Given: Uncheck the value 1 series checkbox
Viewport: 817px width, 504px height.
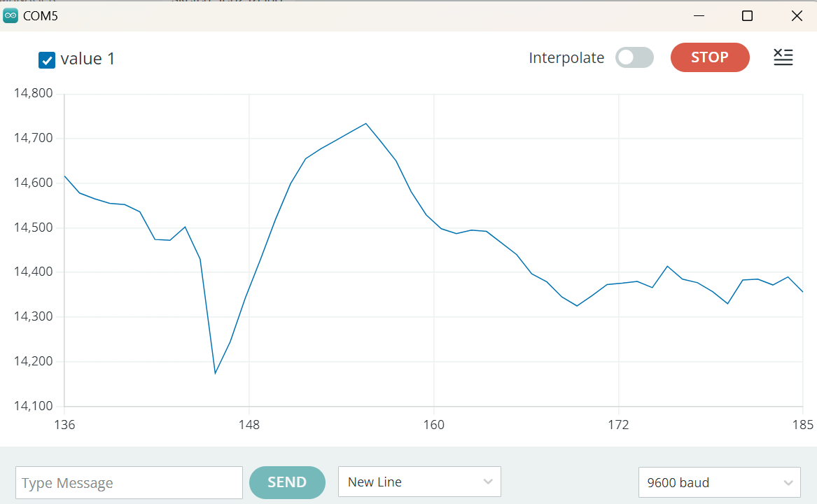Looking at the screenshot, I should pyautogui.click(x=47, y=60).
